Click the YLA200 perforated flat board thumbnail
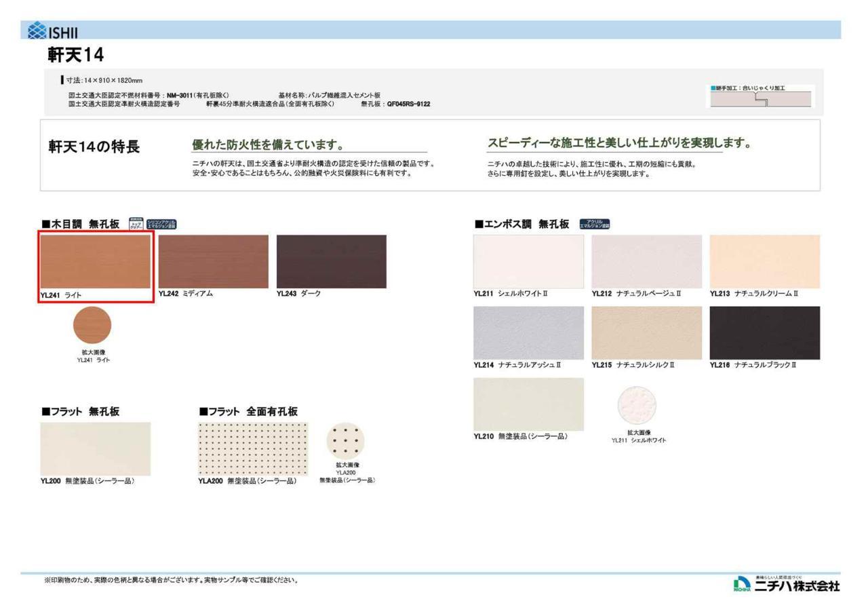Viewport: 868px width, 614px height. pos(253,449)
